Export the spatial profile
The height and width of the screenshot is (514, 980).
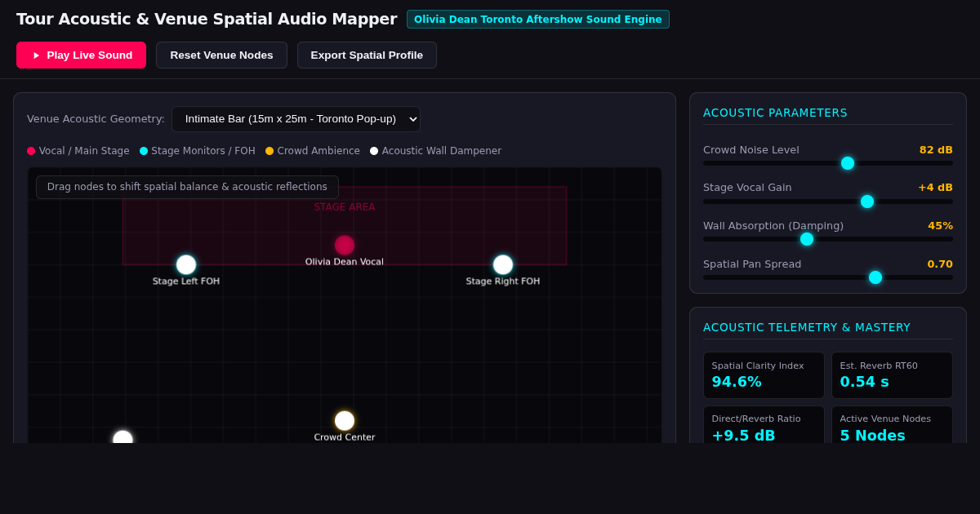pos(367,55)
